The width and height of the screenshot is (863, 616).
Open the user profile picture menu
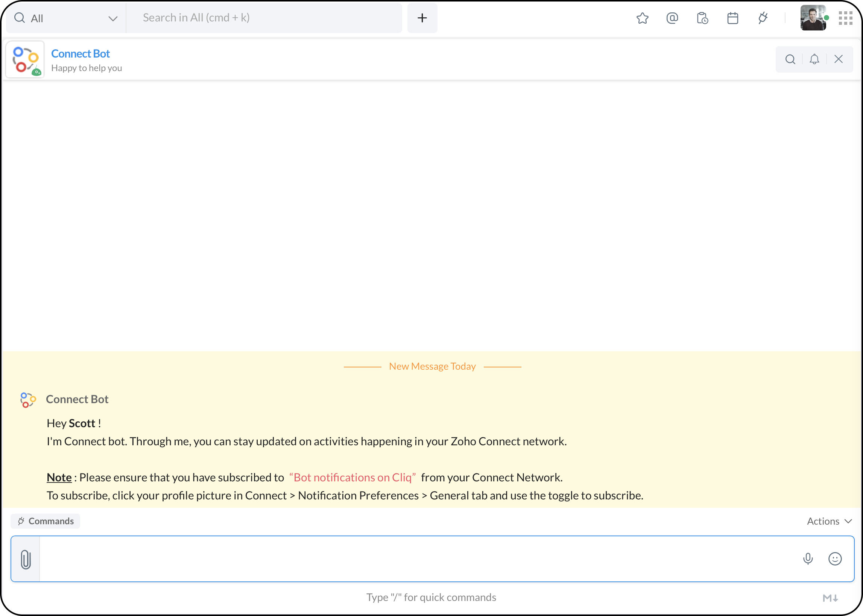point(813,18)
